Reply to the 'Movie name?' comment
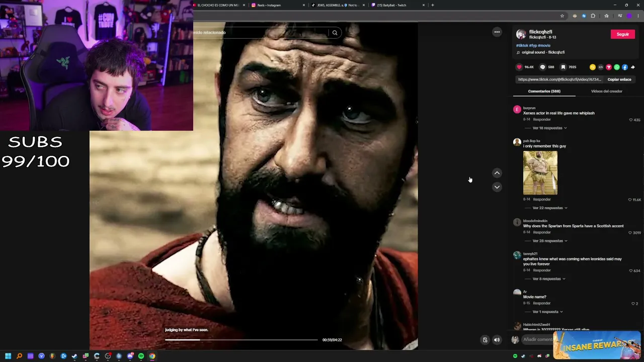 tap(542, 304)
